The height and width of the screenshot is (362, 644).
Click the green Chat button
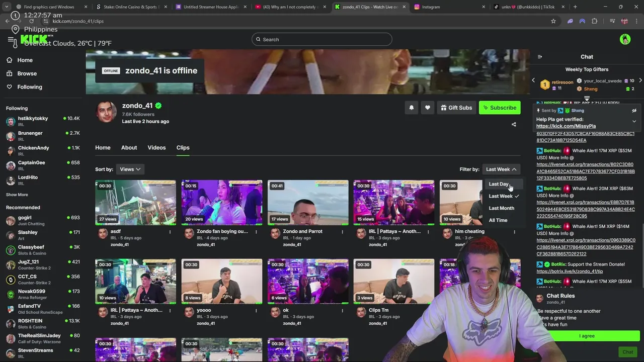[x=627, y=352]
